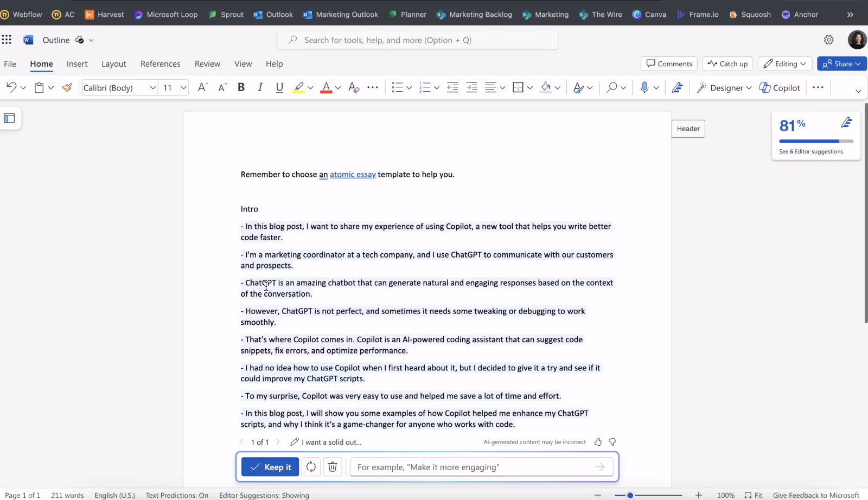Apply red font color
The image size is (868, 500).
pos(326,87)
